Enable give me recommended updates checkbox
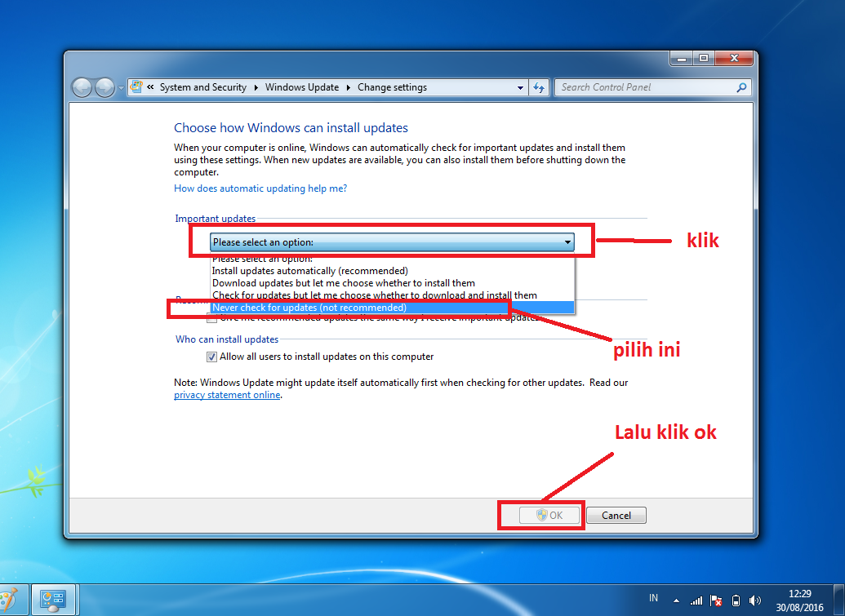Image resolution: width=845 pixels, height=616 pixels. click(x=211, y=317)
